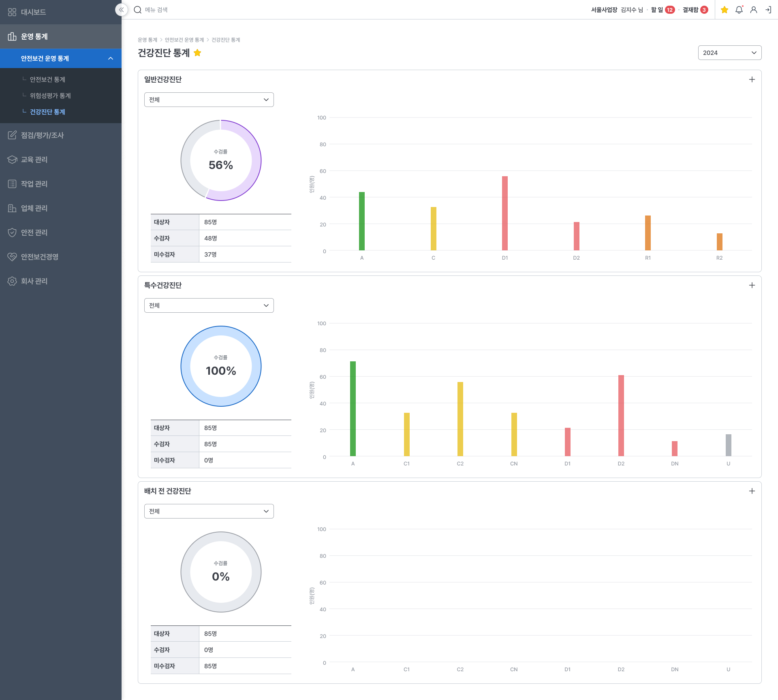Expand 일반건강진단 panel with plus icon
The width and height of the screenshot is (778, 700).
tap(752, 80)
